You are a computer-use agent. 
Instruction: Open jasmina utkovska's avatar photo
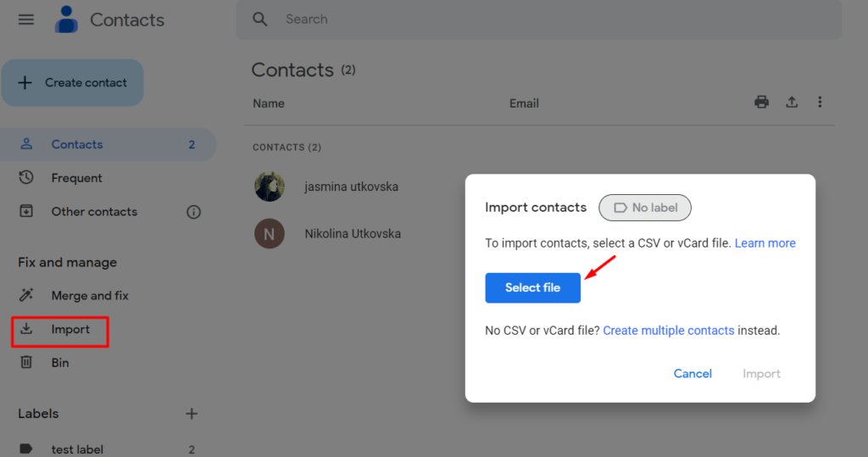coord(270,187)
